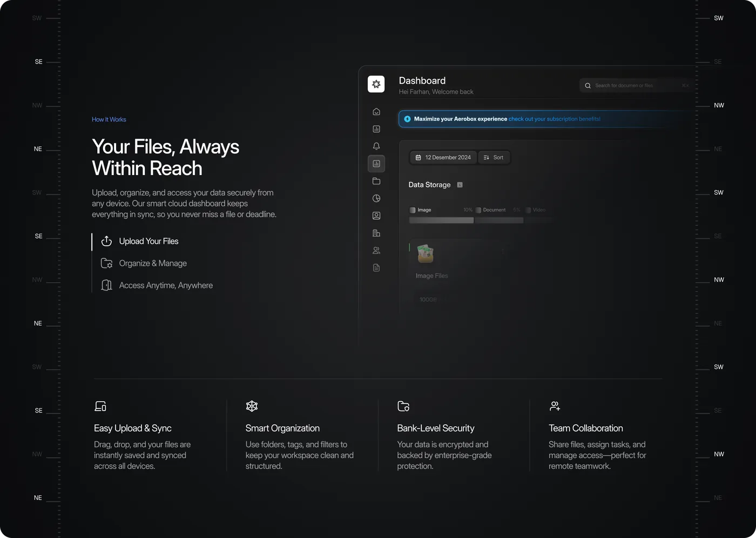Screen dimensions: 756x538
Task: Click the Dashboard page title
Action: click(x=422, y=80)
